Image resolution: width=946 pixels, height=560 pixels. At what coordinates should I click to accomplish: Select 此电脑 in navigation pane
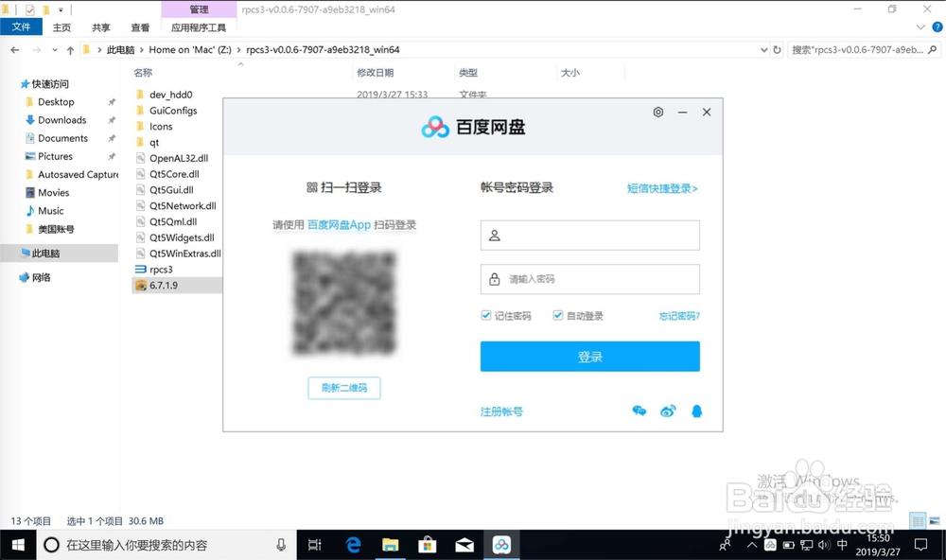59,254
